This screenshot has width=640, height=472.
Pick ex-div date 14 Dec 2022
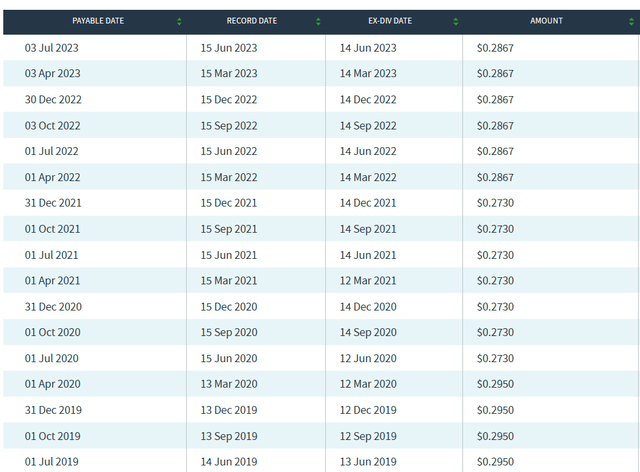[368, 100]
